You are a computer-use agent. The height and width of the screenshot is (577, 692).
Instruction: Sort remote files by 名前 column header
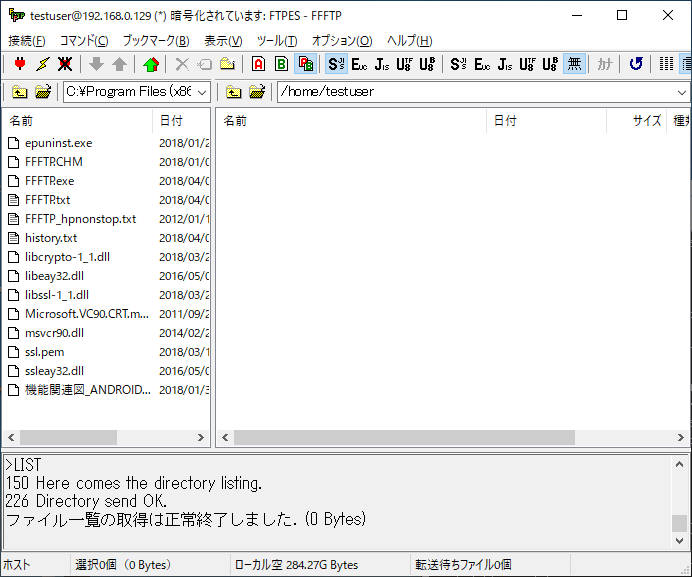(352, 121)
